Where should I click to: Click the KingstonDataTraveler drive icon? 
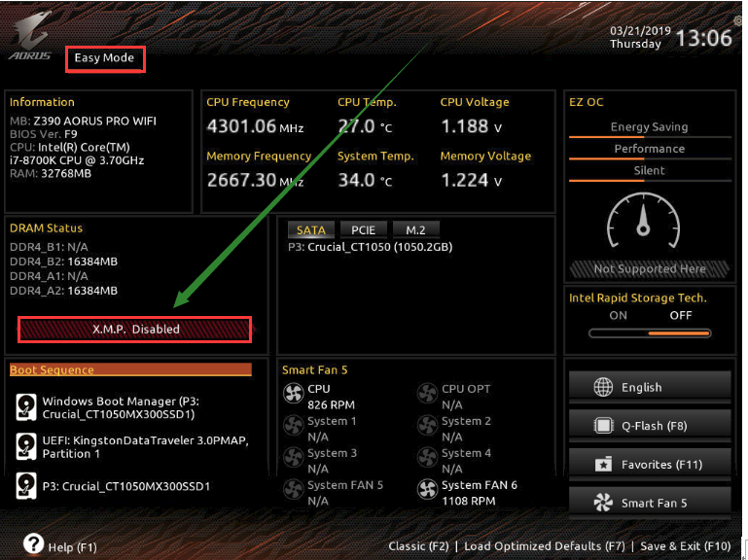[x=25, y=446]
